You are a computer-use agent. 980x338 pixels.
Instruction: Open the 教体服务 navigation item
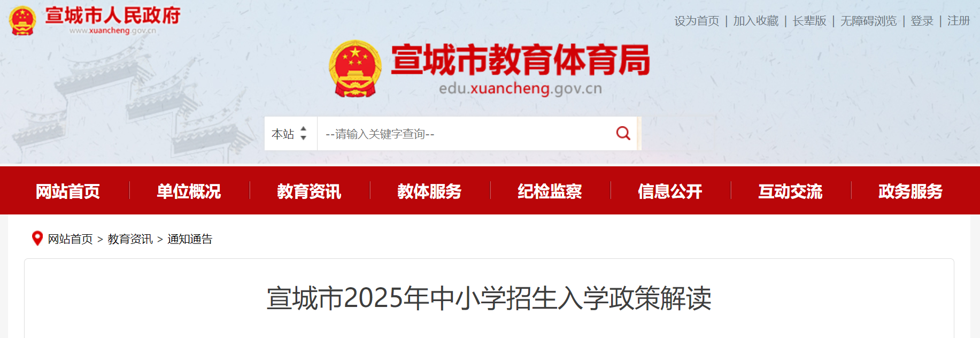[x=429, y=191]
